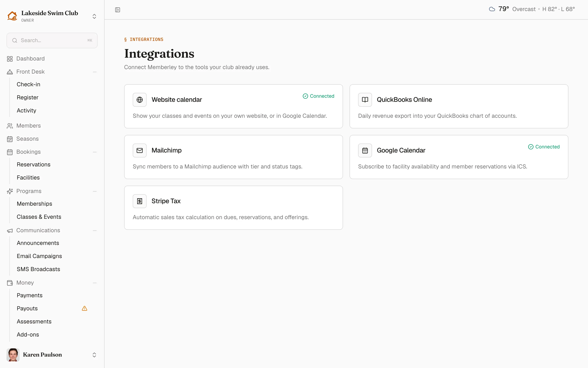Open Facilities in sidebar

[x=28, y=178]
